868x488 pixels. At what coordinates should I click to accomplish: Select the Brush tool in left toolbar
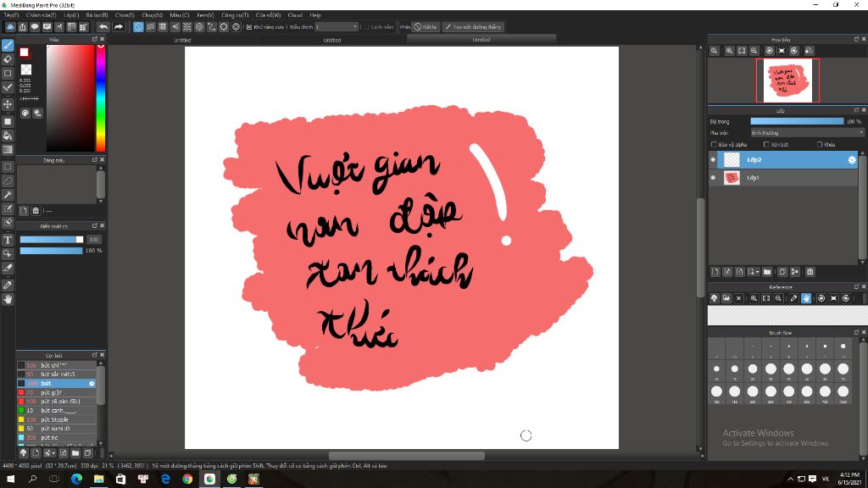[8, 46]
